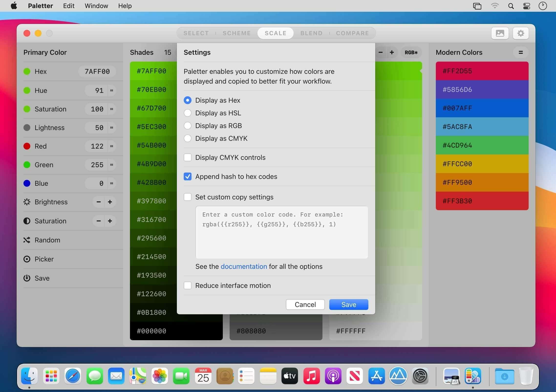The height and width of the screenshot is (392, 556).
Task: Select Display as CMYK radio button
Action: tap(187, 138)
